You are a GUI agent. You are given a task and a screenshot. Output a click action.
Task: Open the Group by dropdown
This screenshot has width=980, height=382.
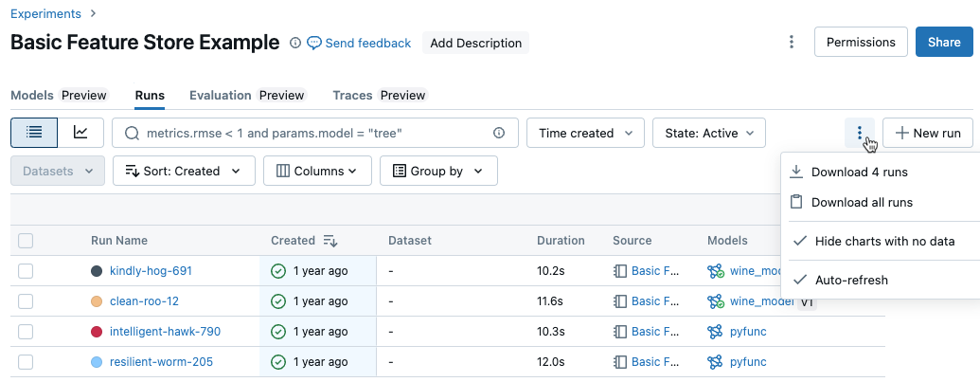click(438, 172)
